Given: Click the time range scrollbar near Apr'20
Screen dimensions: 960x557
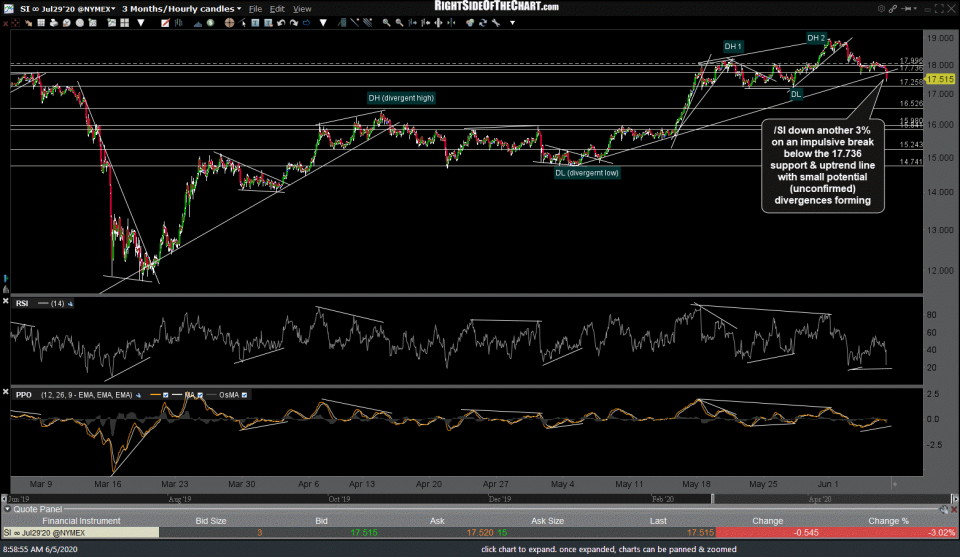Looking at the screenshot, I should (x=820, y=497).
